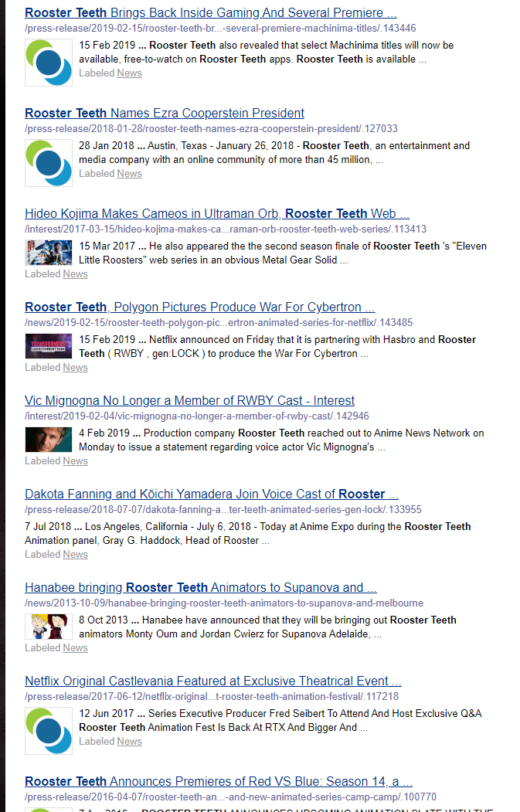Click the logo thumbnail beside the Ezra Cooperstein result
520x812 pixels.
pyautogui.click(x=49, y=162)
